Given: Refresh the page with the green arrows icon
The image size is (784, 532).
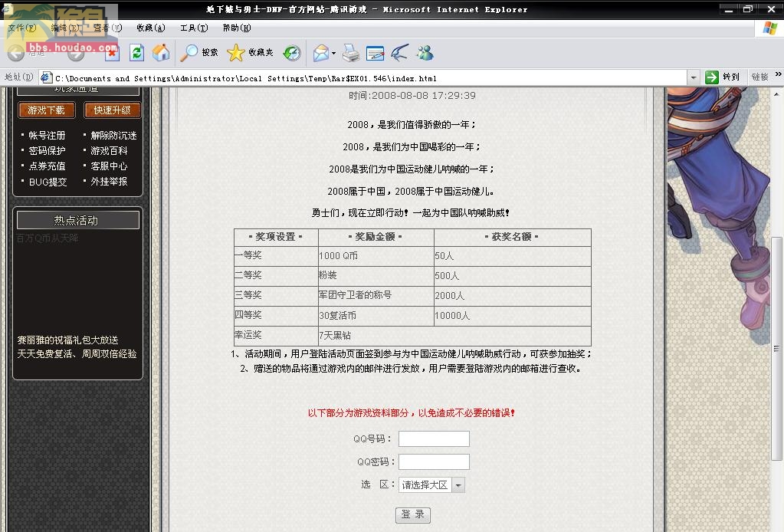Looking at the screenshot, I should tap(136, 53).
